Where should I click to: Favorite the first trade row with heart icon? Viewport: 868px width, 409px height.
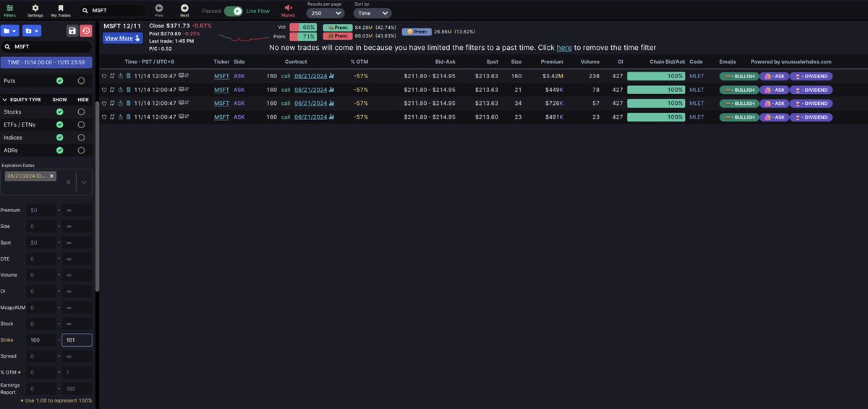103,76
